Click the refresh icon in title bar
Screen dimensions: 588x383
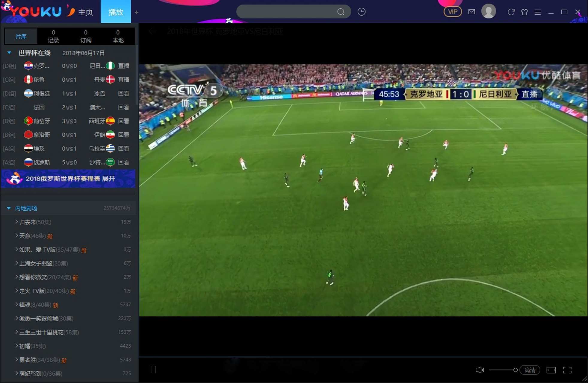511,12
